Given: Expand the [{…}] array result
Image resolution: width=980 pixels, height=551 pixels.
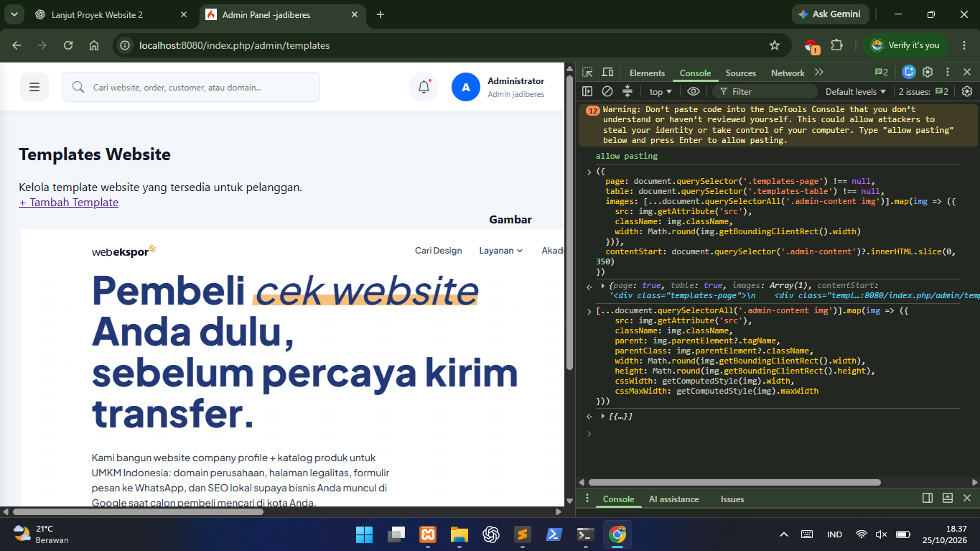Looking at the screenshot, I should [603, 417].
